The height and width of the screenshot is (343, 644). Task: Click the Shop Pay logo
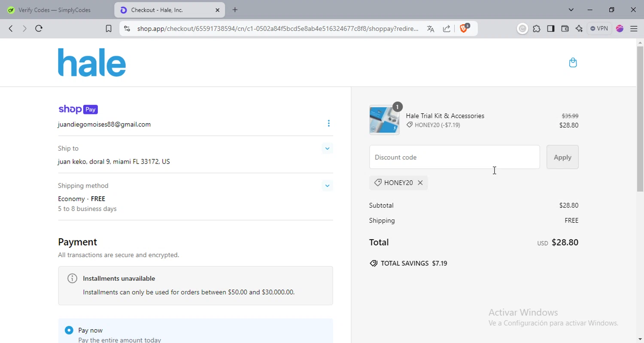click(x=78, y=109)
